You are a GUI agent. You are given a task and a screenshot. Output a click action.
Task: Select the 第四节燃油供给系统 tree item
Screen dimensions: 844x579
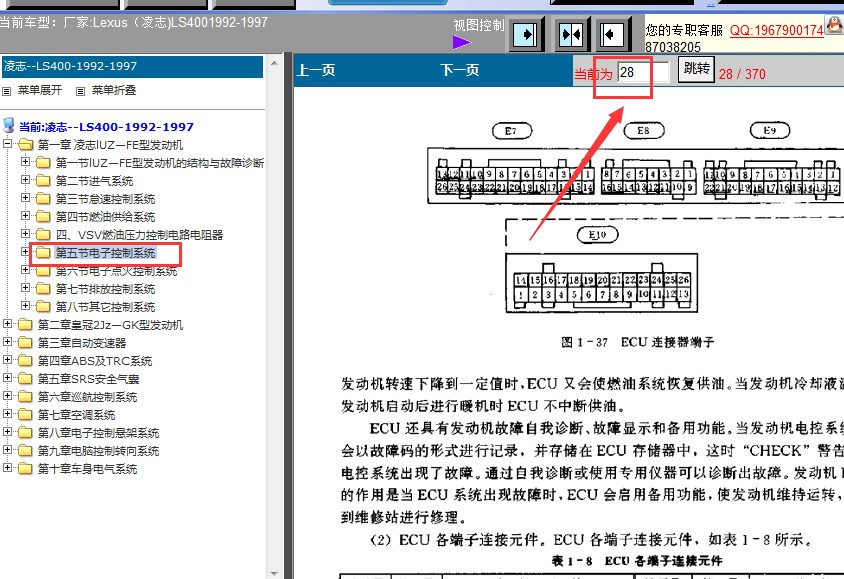click(x=106, y=217)
